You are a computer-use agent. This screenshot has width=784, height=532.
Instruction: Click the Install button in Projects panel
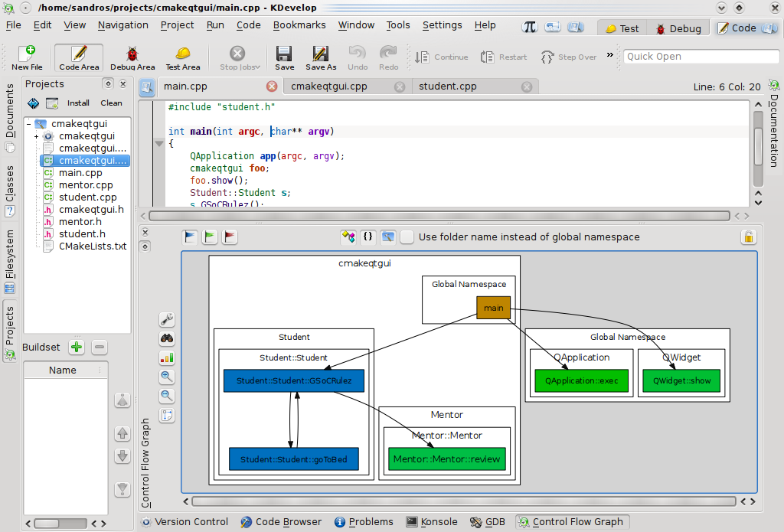point(78,103)
